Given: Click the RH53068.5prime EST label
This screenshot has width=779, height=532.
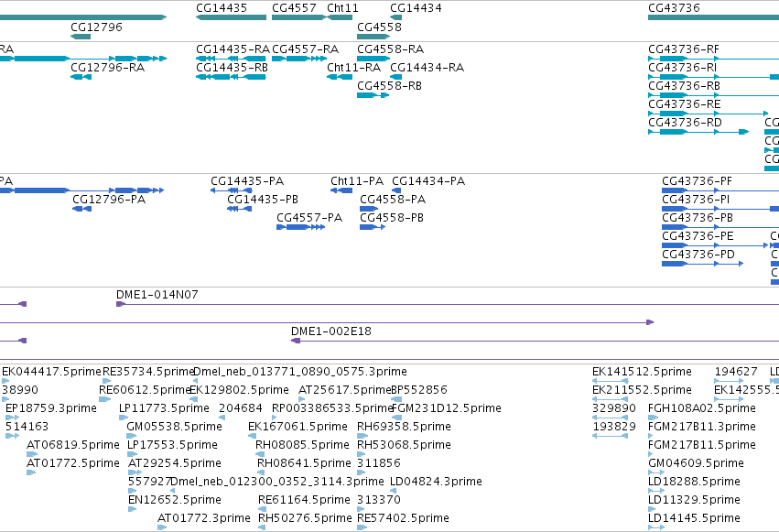Looking at the screenshot, I should 404,446.
